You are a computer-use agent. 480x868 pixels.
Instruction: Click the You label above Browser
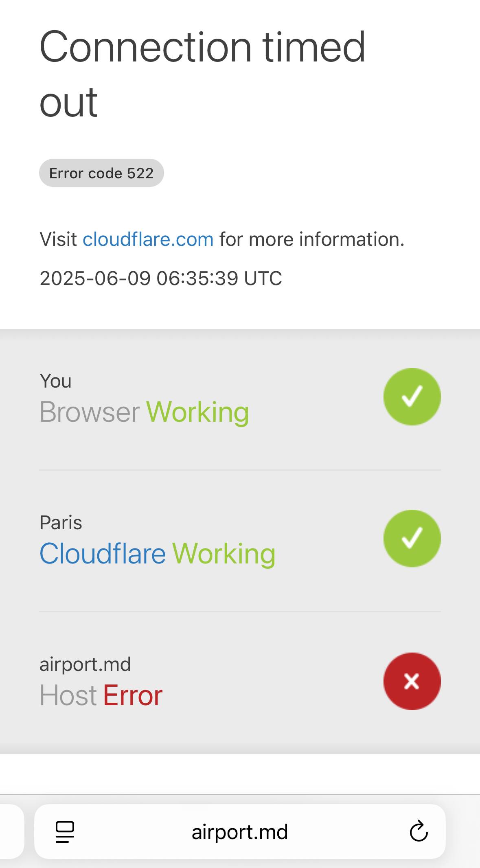pyautogui.click(x=55, y=381)
